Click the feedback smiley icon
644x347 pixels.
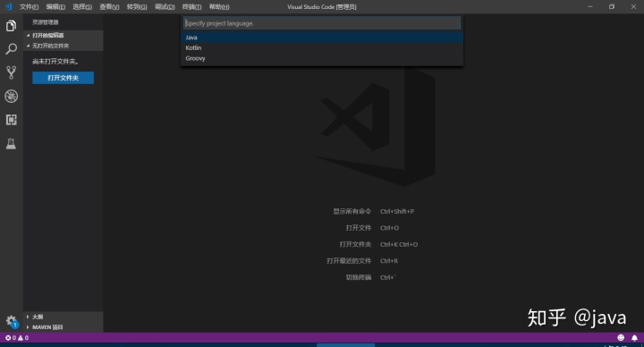pos(621,337)
